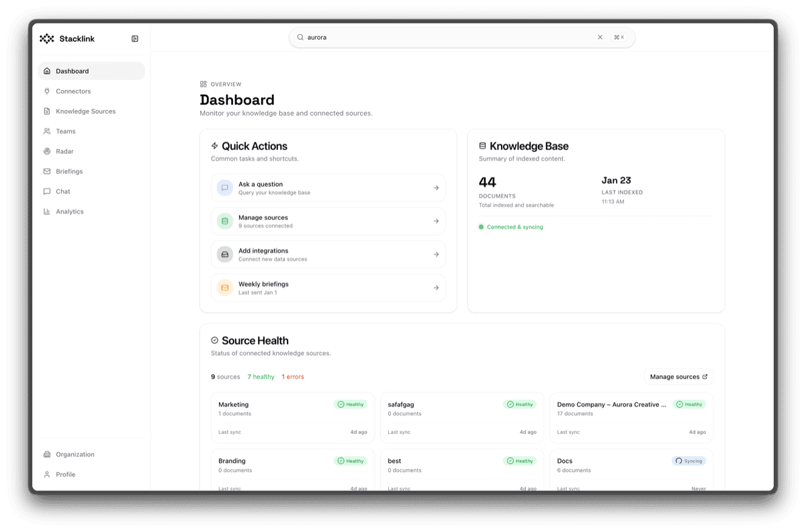Screen dimensions: 806x532
Task: Select the Analytics chart icon
Action: [x=46, y=212]
